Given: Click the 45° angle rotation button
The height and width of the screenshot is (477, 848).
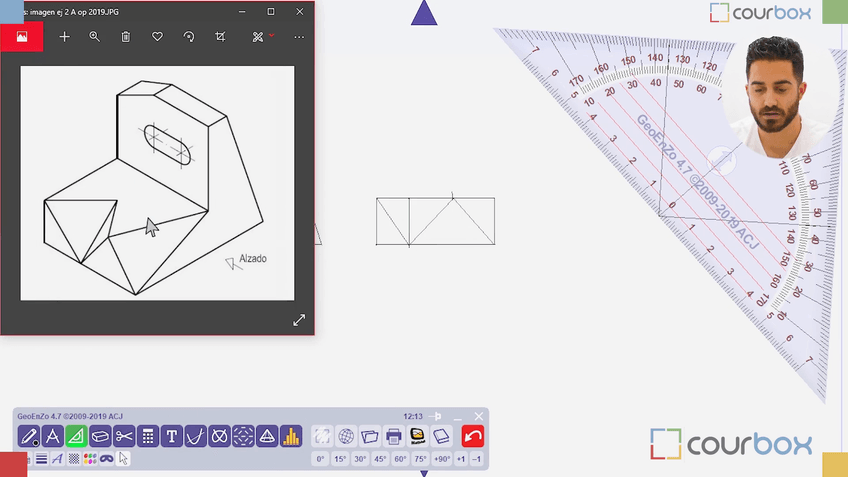Looking at the screenshot, I should click(380, 459).
